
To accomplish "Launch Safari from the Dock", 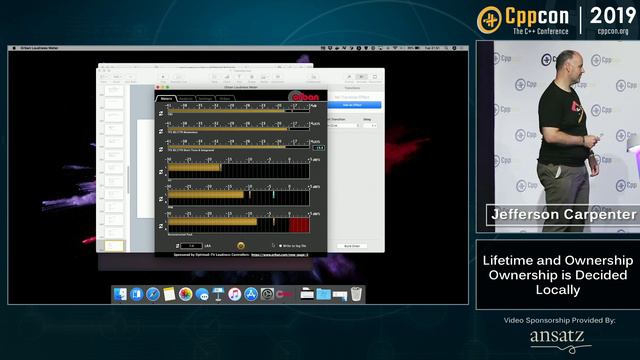I will tap(153, 294).
